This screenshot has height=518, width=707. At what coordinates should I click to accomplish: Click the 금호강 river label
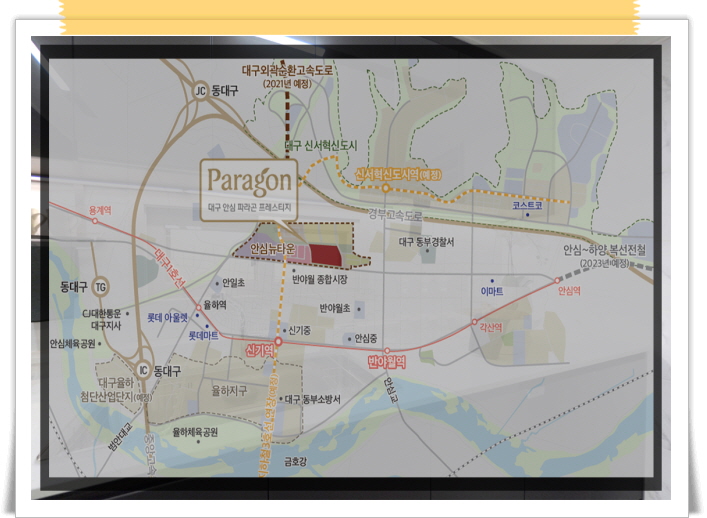295,461
